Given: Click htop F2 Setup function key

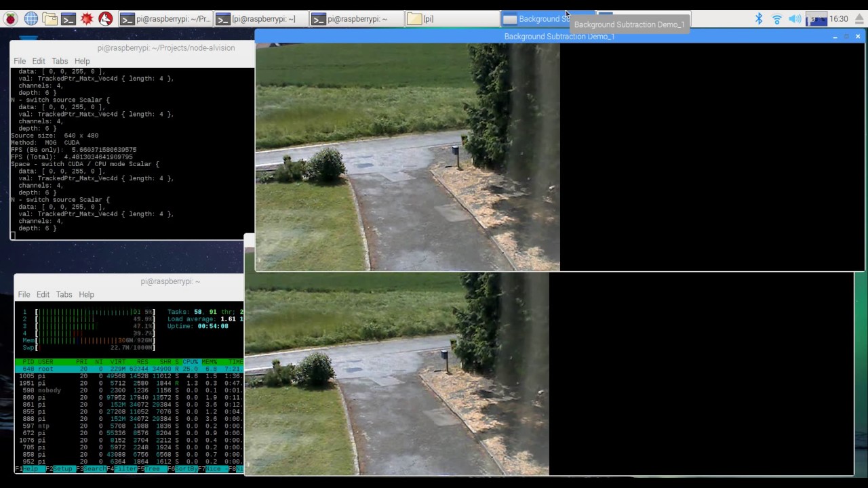Looking at the screenshot, I should tap(61, 469).
